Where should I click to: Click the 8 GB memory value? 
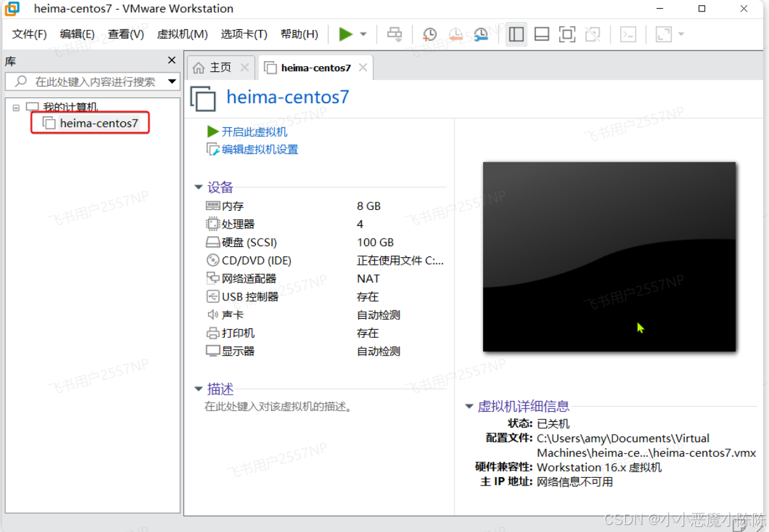tap(369, 206)
